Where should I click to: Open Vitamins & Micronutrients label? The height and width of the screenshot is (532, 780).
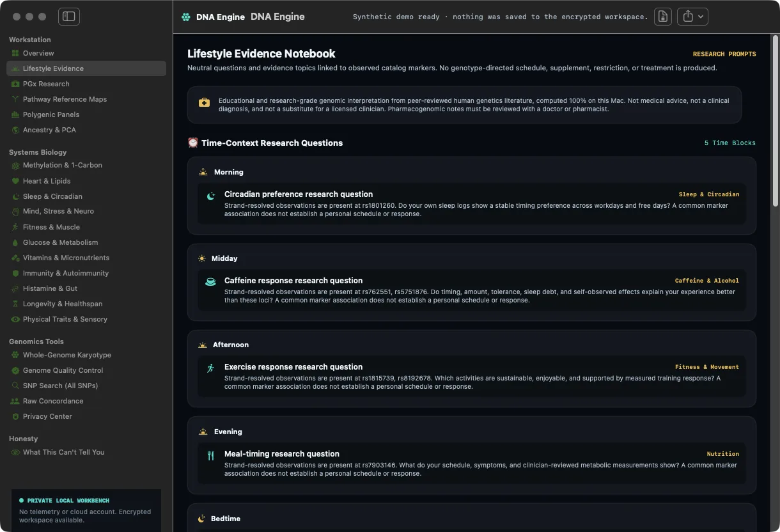pos(66,258)
